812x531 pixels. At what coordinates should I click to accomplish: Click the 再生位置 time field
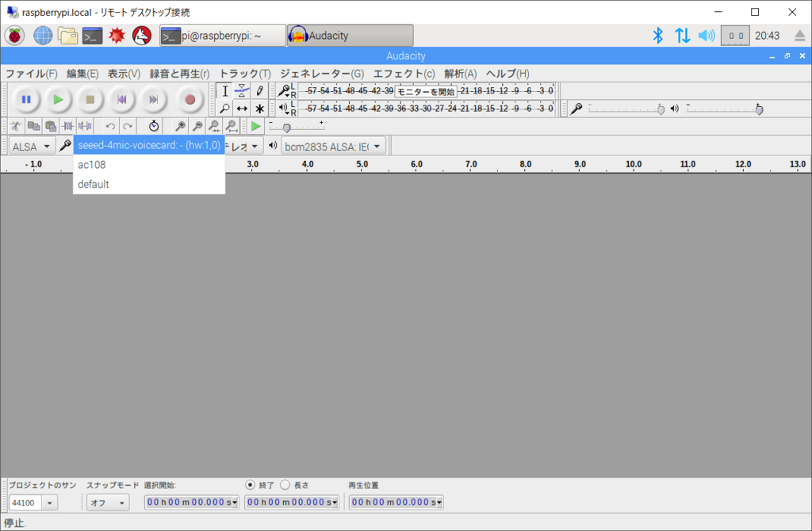(x=396, y=502)
